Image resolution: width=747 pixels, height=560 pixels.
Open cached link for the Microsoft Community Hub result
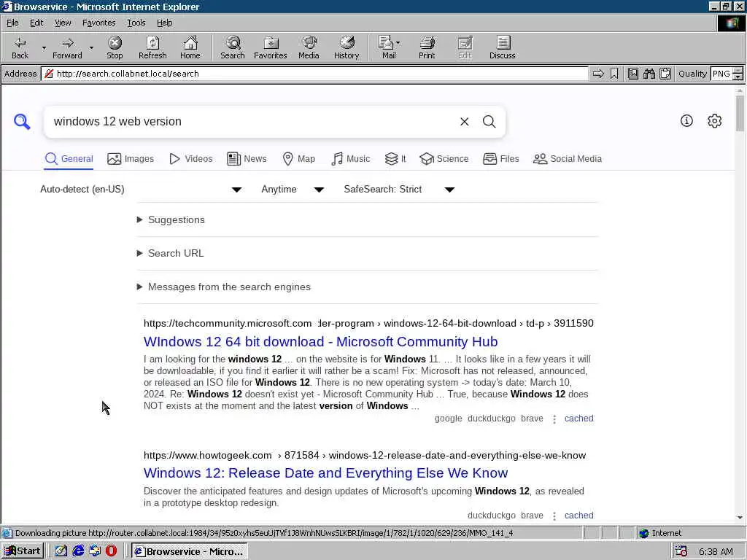(578, 419)
